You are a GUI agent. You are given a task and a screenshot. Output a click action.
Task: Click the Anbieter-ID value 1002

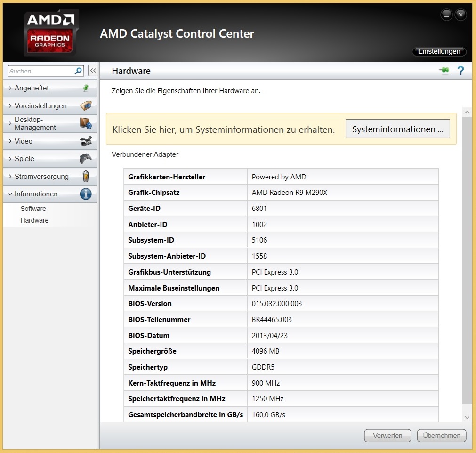259,224
